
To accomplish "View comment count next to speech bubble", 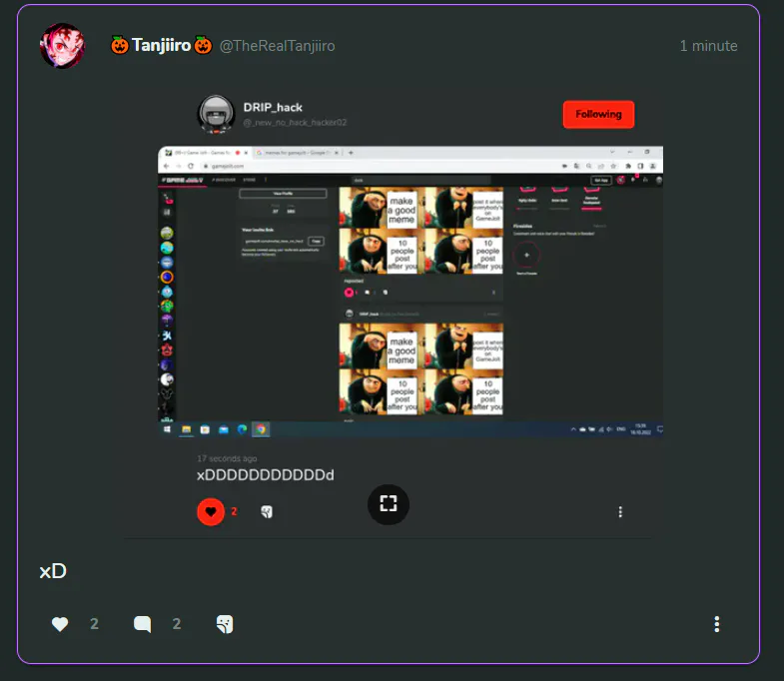I will coord(177,623).
